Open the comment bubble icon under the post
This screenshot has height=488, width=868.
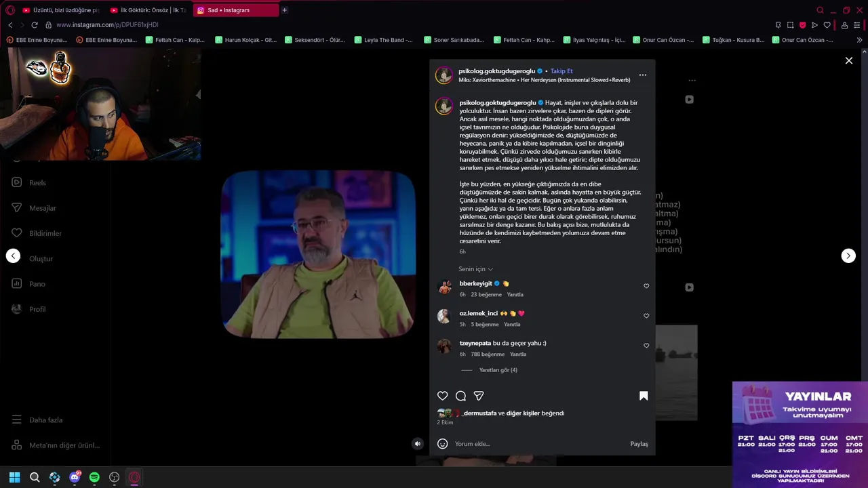click(460, 396)
